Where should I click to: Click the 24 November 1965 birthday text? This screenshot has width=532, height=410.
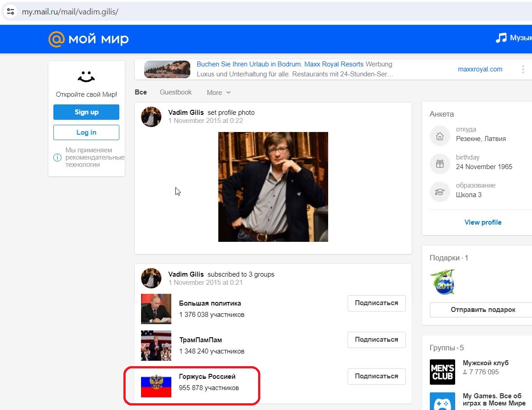484,167
